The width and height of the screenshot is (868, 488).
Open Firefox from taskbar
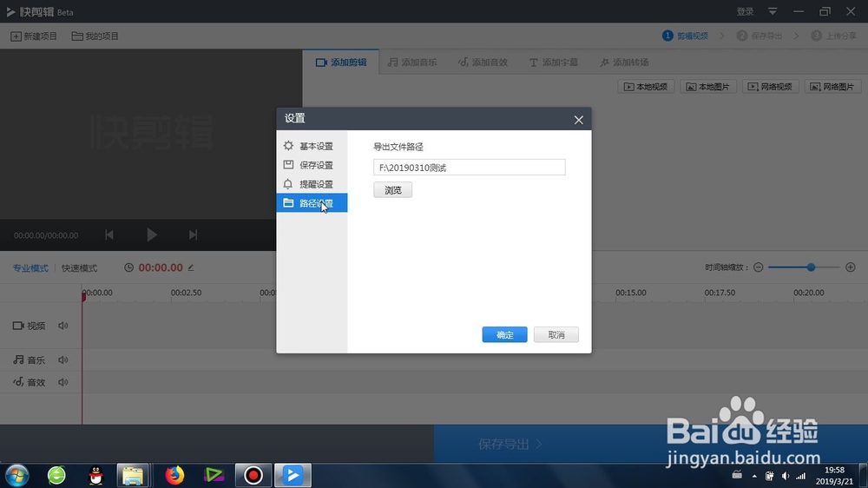[174, 475]
